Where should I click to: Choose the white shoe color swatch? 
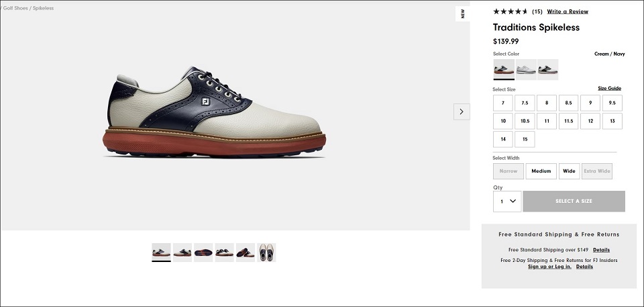(x=526, y=69)
